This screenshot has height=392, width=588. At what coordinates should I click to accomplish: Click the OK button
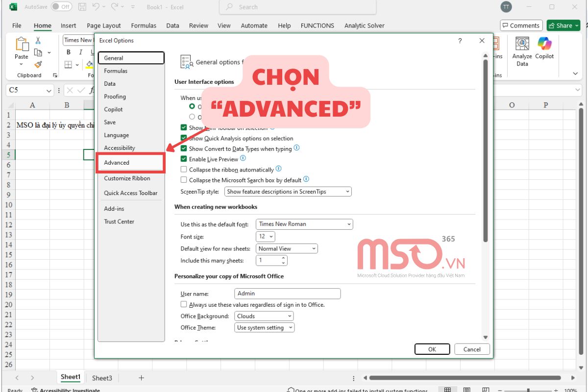coord(432,349)
